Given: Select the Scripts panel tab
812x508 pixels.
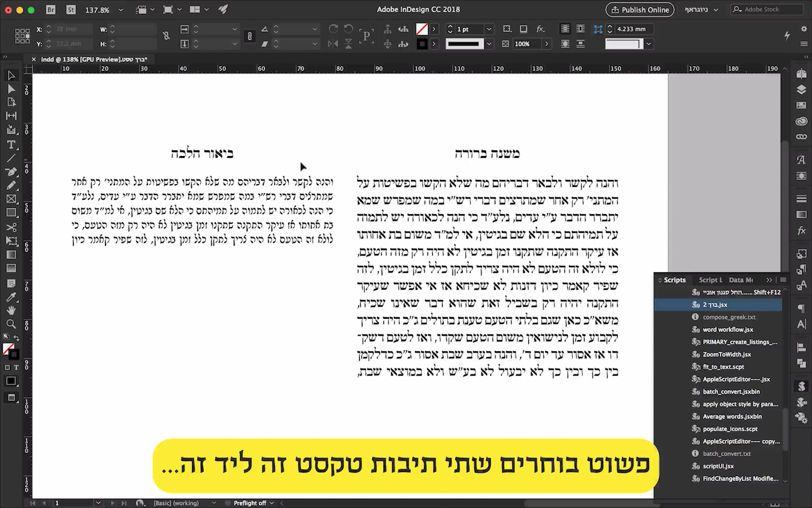Looking at the screenshot, I should pyautogui.click(x=675, y=280).
